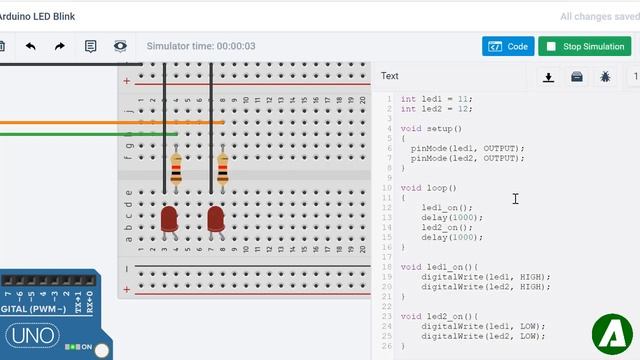Click 'digitalWrite(led1, HIGH);' line
Screen dimensions: 640x360
[486, 277]
